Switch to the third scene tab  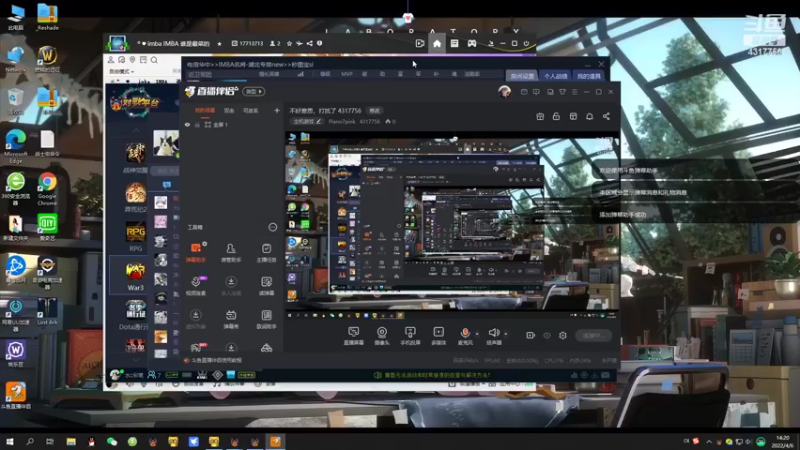click(x=251, y=110)
